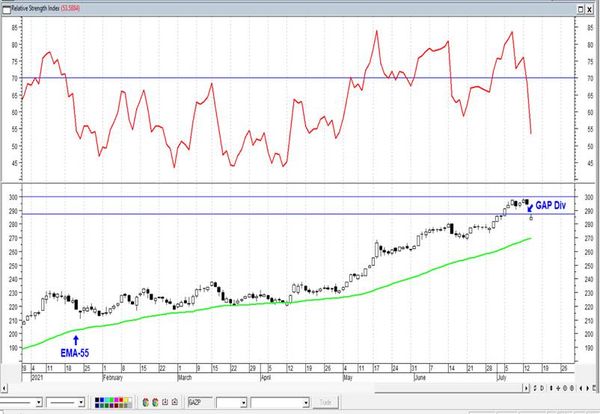The height and width of the screenshot is (414, 600).
Task: Select the EMA-55 chart label
Action: point(75,353)
